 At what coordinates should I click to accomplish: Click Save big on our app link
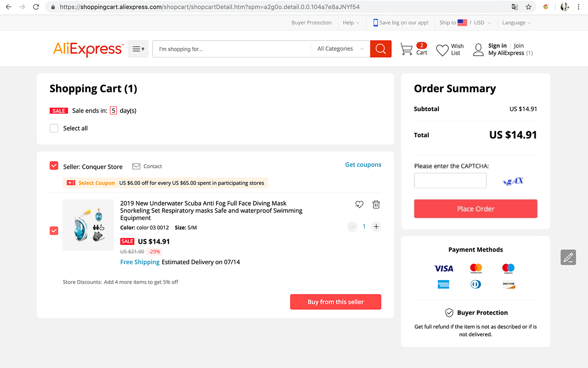404,23
